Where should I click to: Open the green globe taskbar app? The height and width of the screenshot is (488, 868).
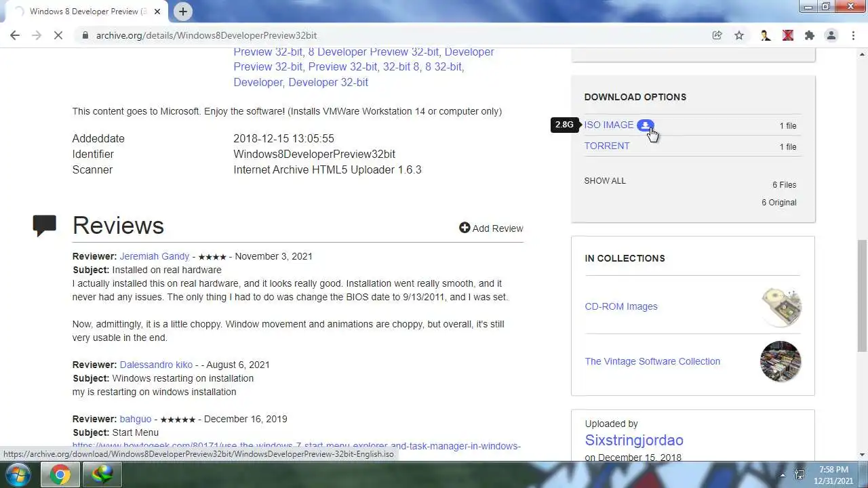[103, 474]
